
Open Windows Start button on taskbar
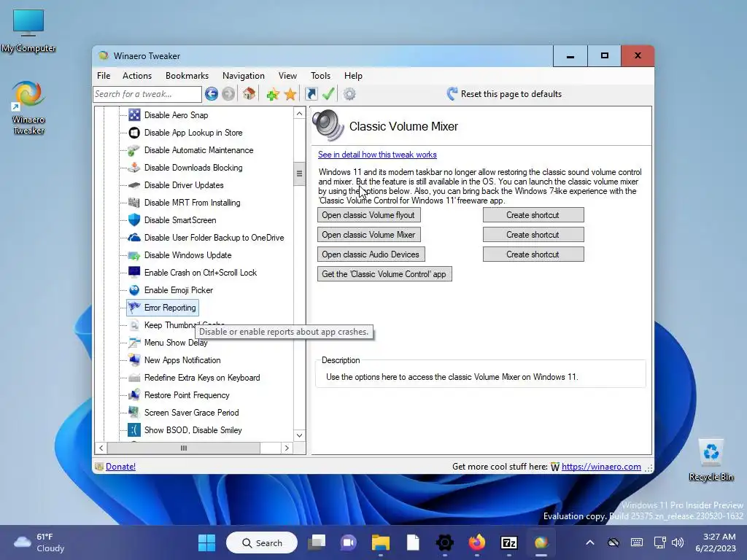coord(206,542)
